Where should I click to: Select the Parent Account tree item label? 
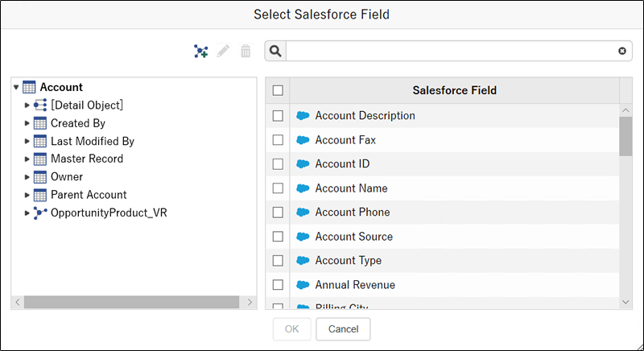click(89, 195)
